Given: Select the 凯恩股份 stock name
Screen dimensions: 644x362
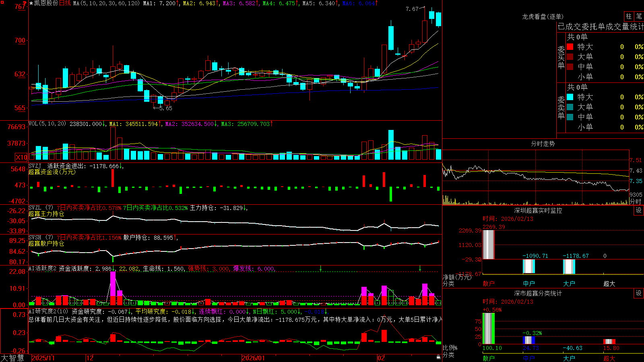Looking at the screenshot, I should pos(46,3).
